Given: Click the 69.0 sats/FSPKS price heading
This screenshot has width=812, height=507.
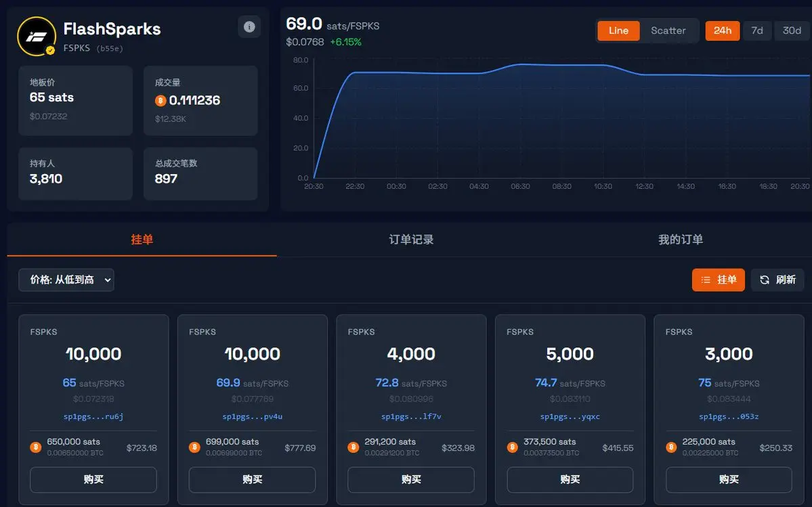Looking at the screenshot, I should click(333, 24).
